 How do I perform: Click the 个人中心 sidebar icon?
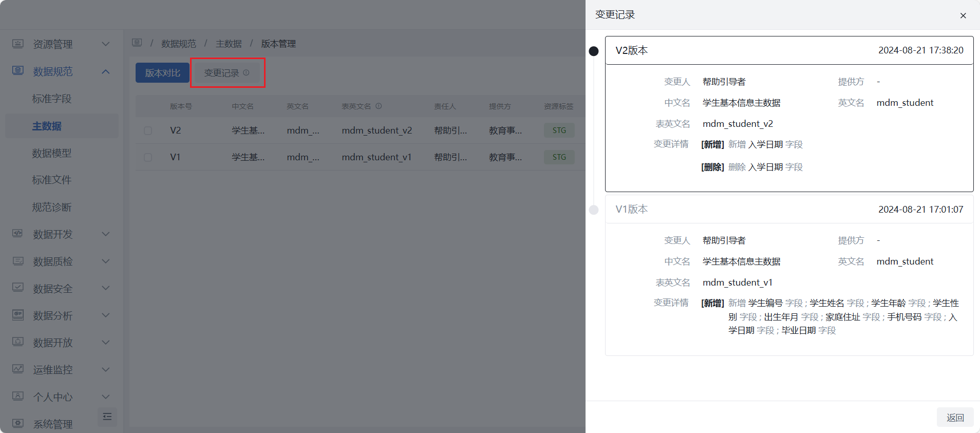tap(18, 396)
